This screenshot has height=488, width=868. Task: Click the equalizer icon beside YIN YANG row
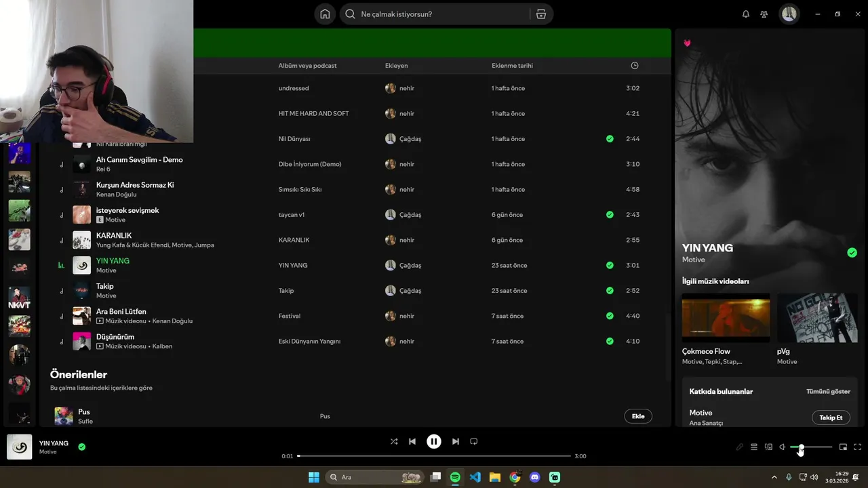coord(62,266)
